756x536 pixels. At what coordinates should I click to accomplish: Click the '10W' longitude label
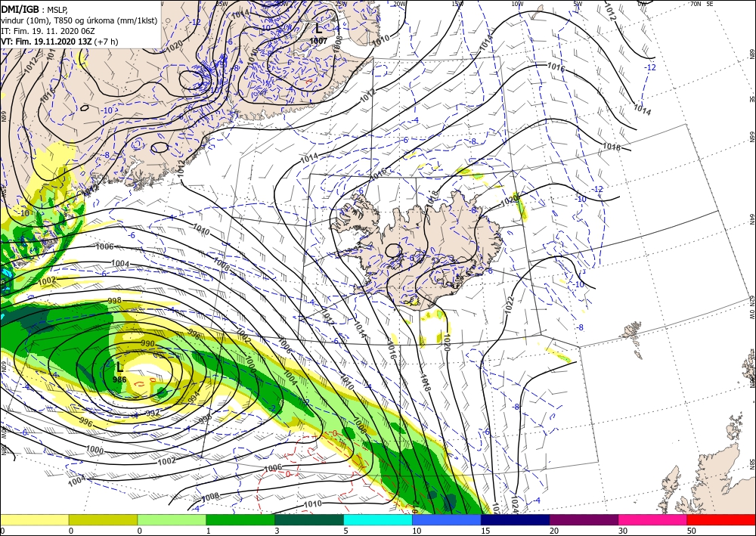click(517, 4)
